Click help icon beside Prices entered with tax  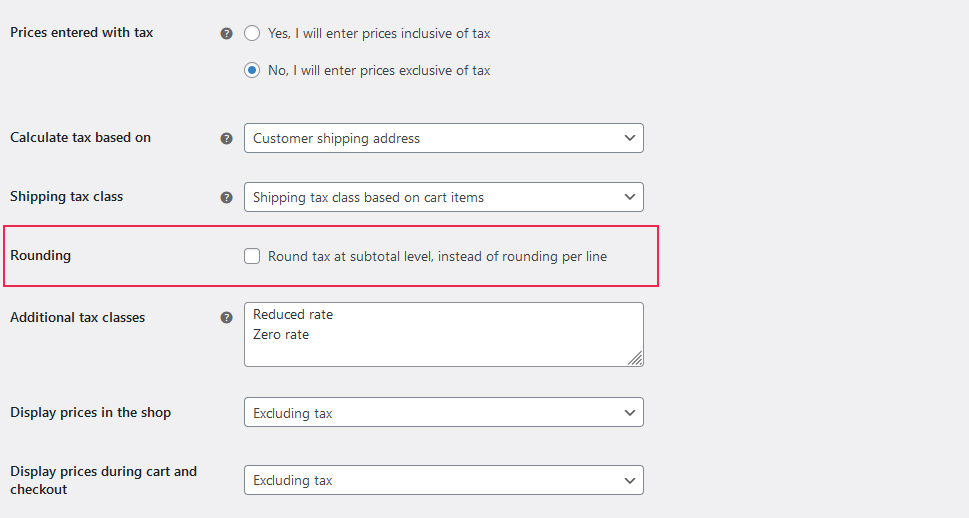[226, 33]
